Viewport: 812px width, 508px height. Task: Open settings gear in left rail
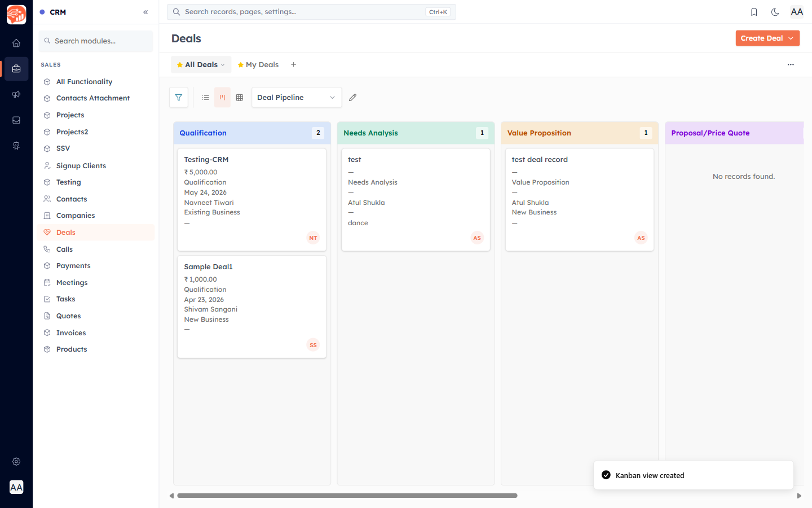pos(16,462)
